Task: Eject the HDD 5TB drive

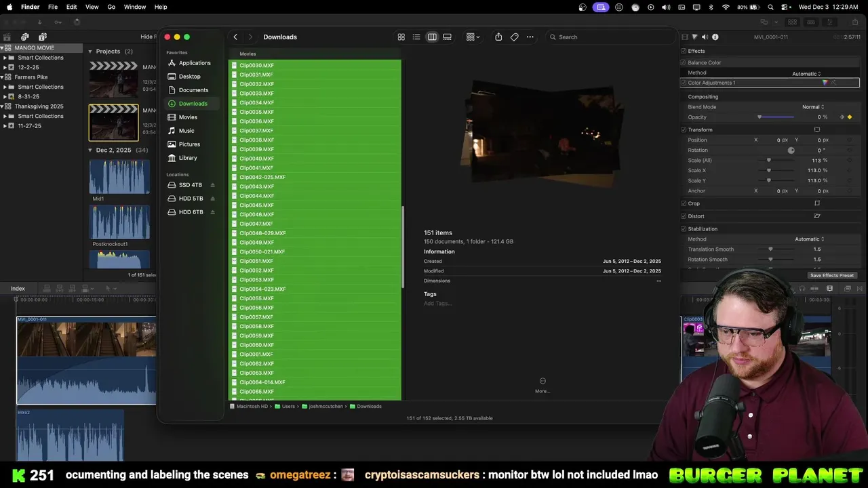Action: tap(212, 199)
